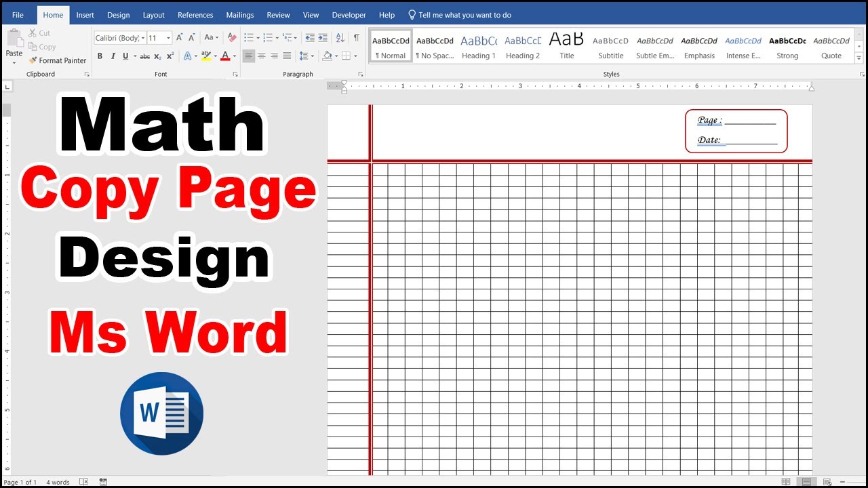Open the Font dialog launcher
Image resolution: width=868 pixels, height=488 pixels.
pyautogui.click(x=235, y=74)
